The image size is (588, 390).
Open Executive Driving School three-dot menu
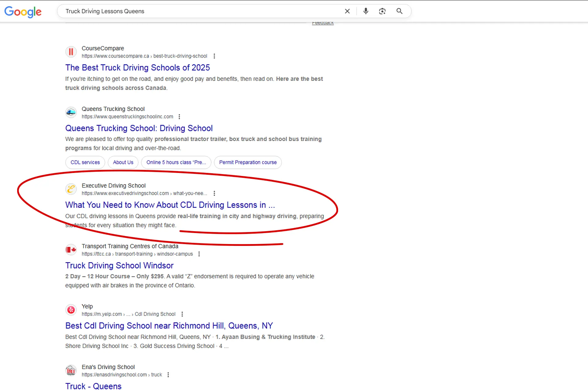pos(214,193)
